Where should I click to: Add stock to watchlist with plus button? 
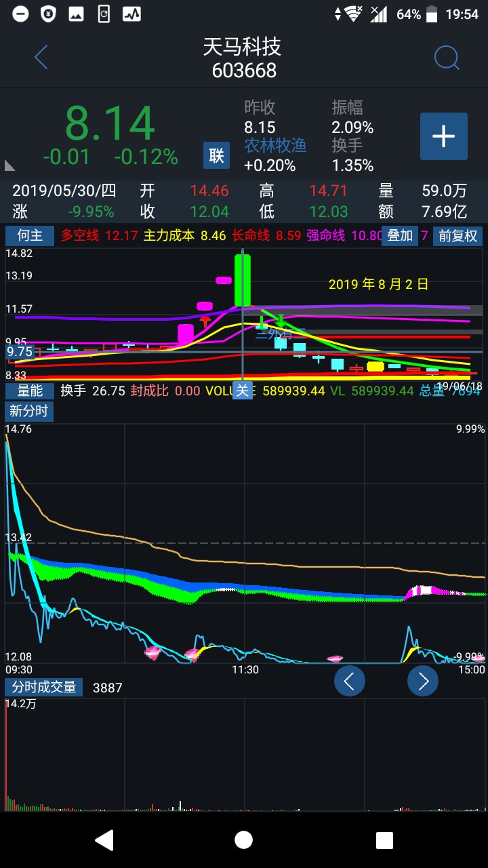pos(444,136)
